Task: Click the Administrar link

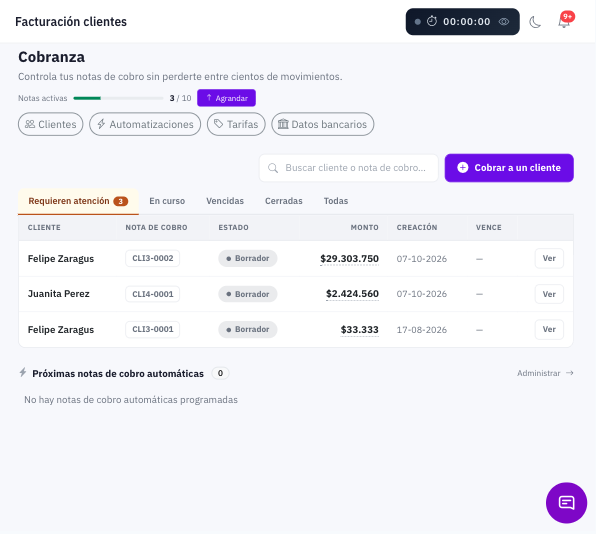Action: (x=545, y=373)
